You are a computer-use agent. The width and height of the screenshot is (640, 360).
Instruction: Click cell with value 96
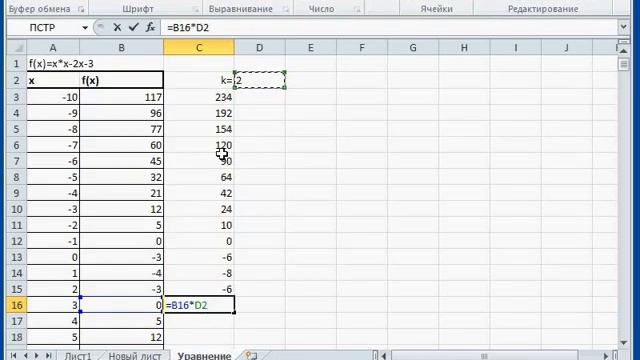pos(121,113)
